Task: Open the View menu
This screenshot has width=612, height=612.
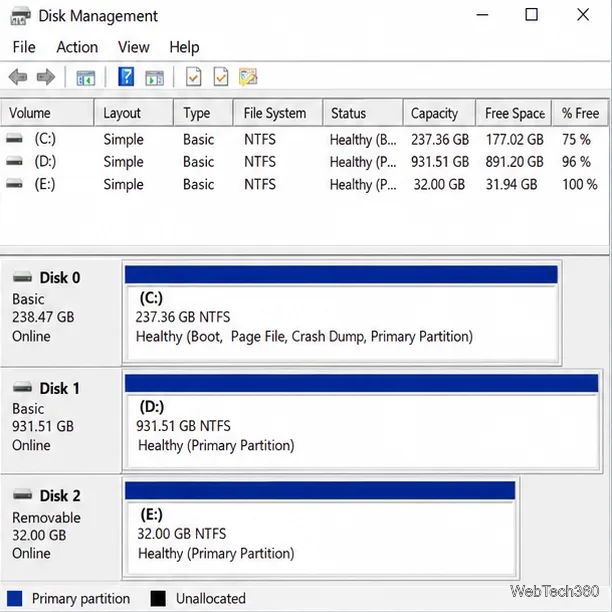Action: point(133,47)
